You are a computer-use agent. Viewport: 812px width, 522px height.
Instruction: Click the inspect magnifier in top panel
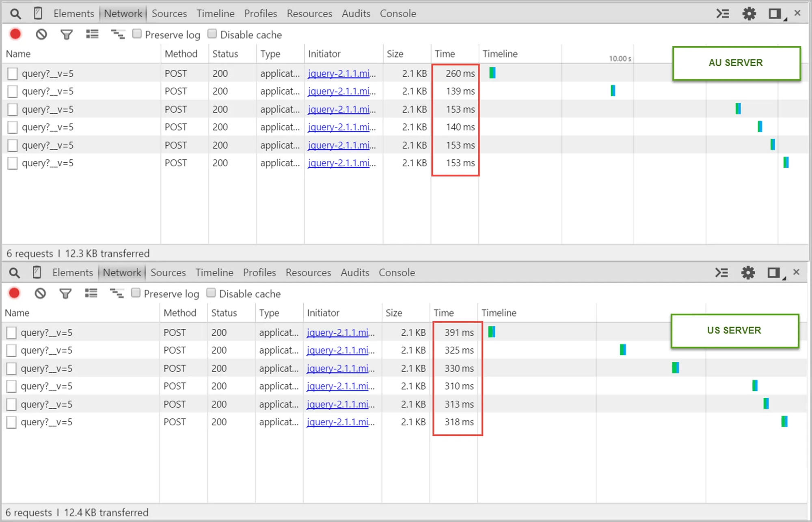click(x=15, y=14)
